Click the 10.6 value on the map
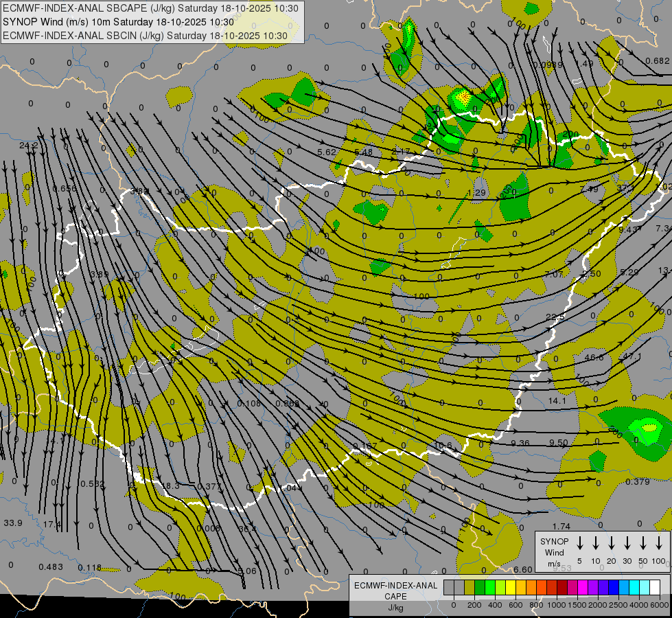The image size is (672, 618). point(443,446)
